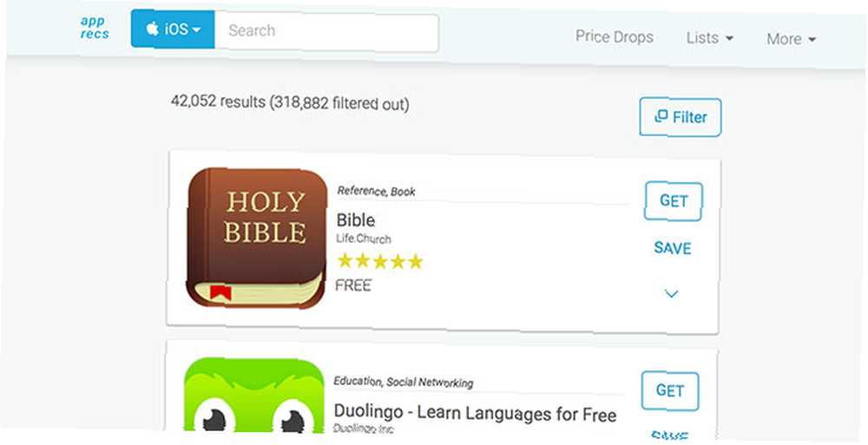Open the Holy Bible app icon
Screen dimensions: 868x445
(256, 238)
